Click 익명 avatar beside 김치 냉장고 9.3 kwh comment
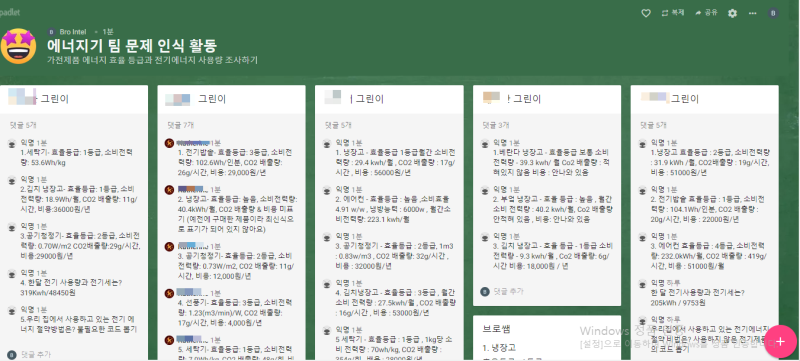 (485, 237)
